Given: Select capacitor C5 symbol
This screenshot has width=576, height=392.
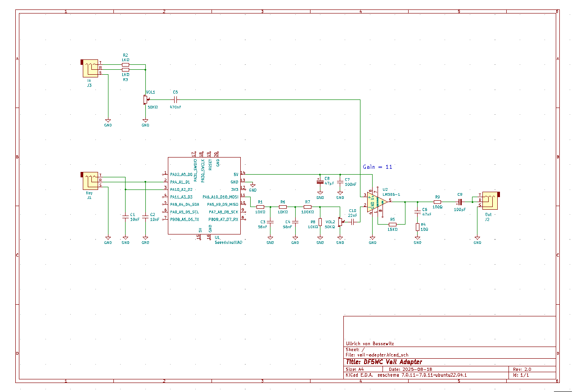Looking at the screenshot, I should click(x=175, y=99).
